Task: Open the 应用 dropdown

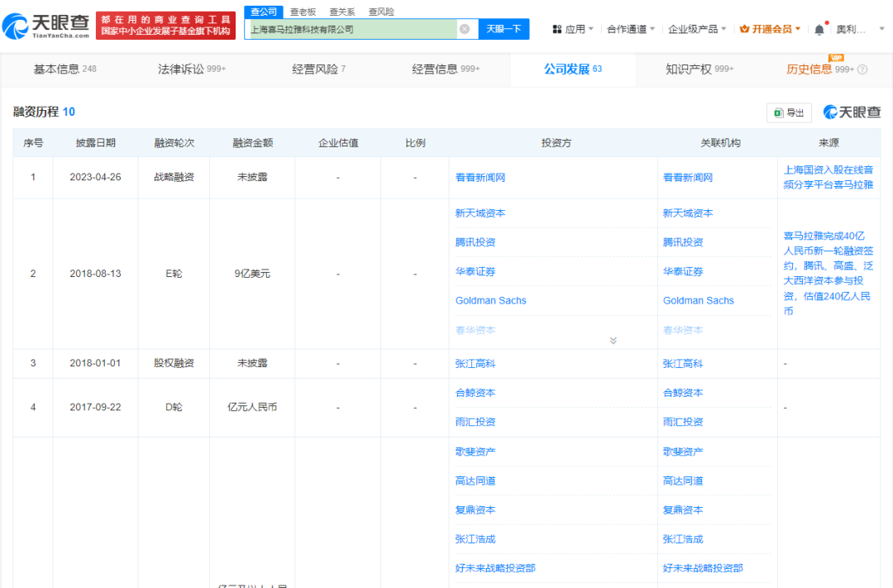Action: (x=574, y=29)
